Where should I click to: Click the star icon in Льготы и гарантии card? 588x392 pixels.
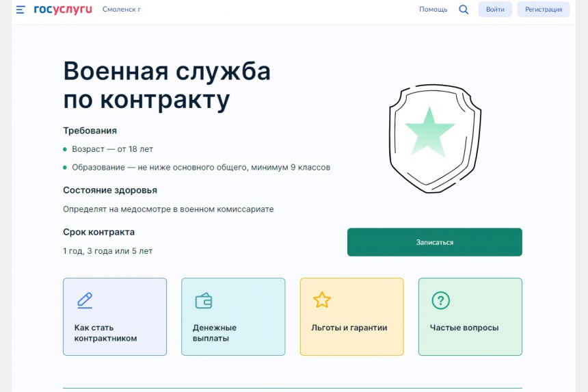(x=322, y=300)
